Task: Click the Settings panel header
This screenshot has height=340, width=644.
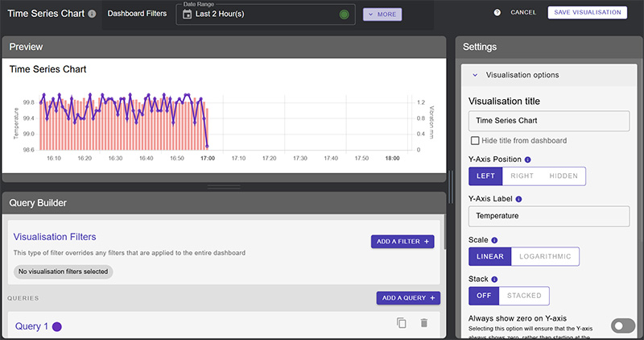Action: (x=549, y=47)
